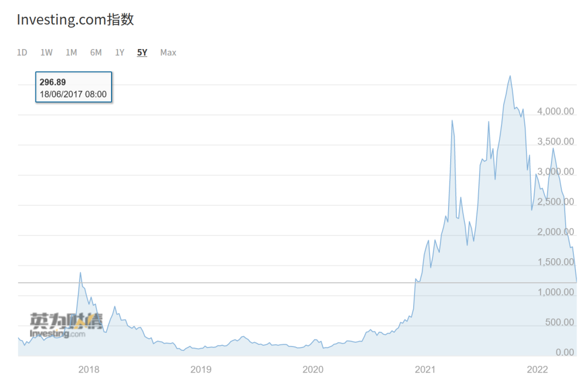Screen dimensions: 588x390
Task: Switch chart to 1W range
Action: click(46, 52)
